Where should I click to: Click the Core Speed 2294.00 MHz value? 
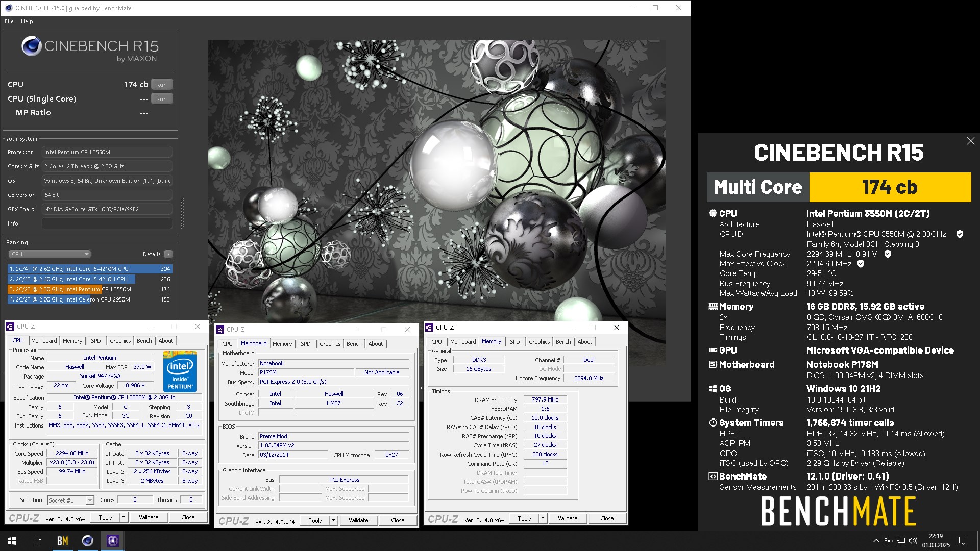pyautogui.click(x=72, y=454)
